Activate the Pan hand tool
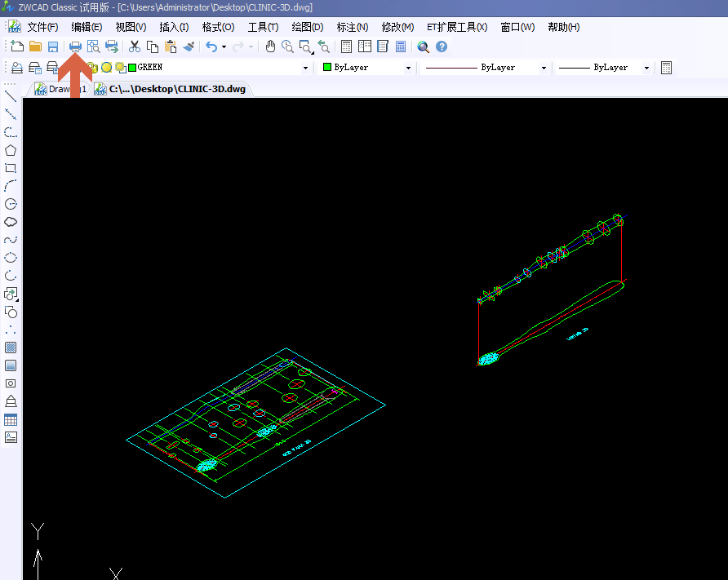The width and height of the screenshot is (728, 580). 270,46
